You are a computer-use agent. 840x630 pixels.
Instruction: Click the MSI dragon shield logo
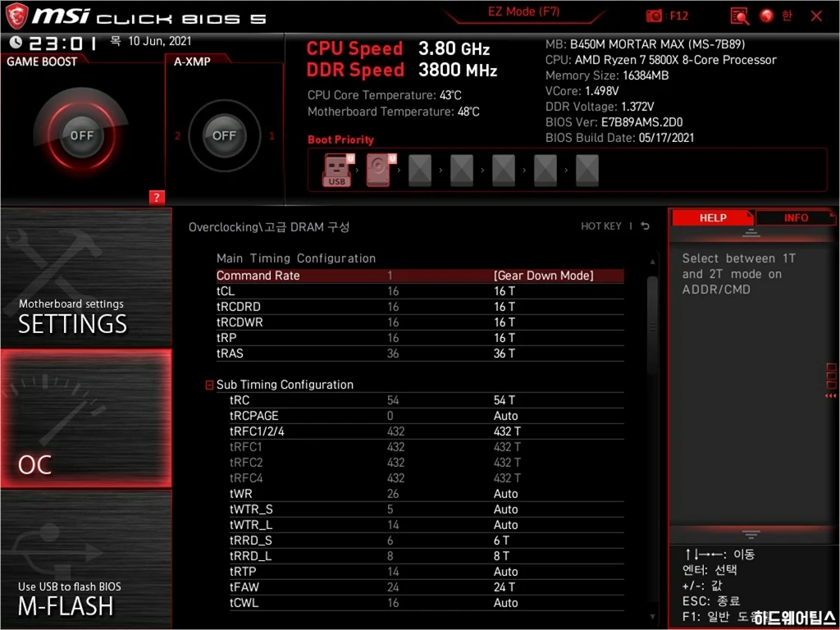point(16,16)
